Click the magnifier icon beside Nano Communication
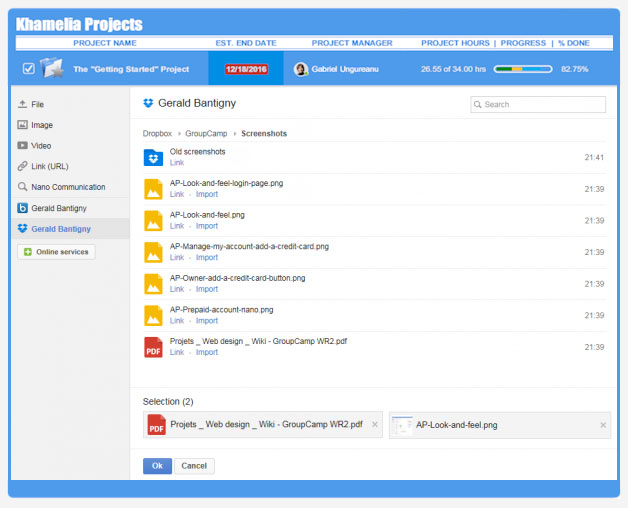The image size is (628, 508). click(22, 187)
